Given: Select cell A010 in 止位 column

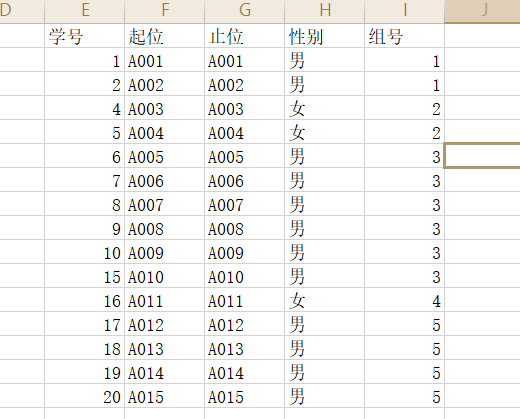Looking at the screenshot, I should coord(245,276).
